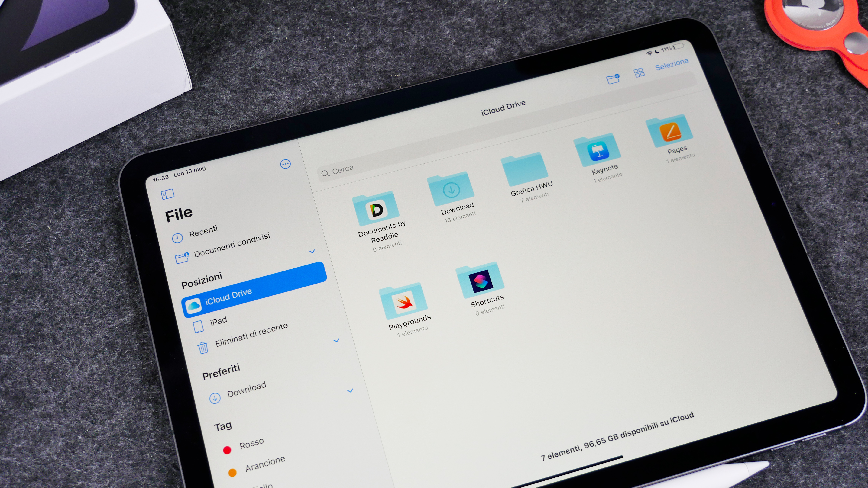Click the iCloud cloud icon
This screenshot has height=488, width=868.
(x=193, y=306)
